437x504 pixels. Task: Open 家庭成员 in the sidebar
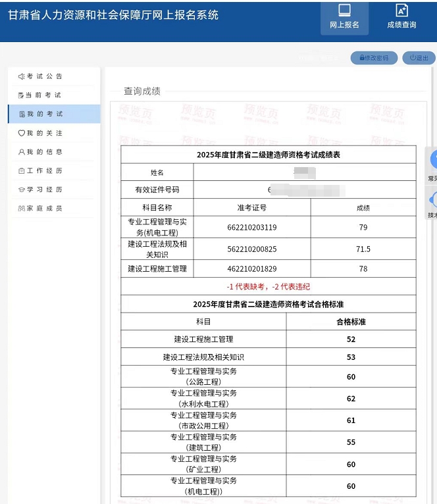click(54, 209)
